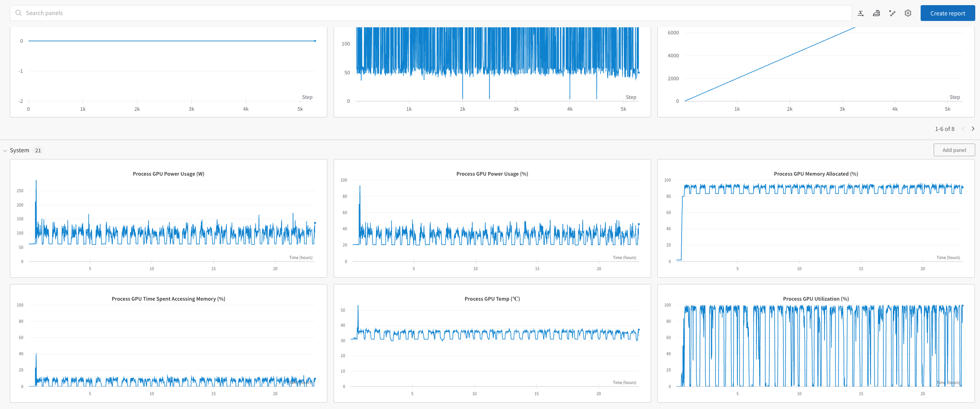Screen dimensions: 980x409
Task: Select the Process GPU Power Usage (%) panel
Action: (x=492, y=218)
